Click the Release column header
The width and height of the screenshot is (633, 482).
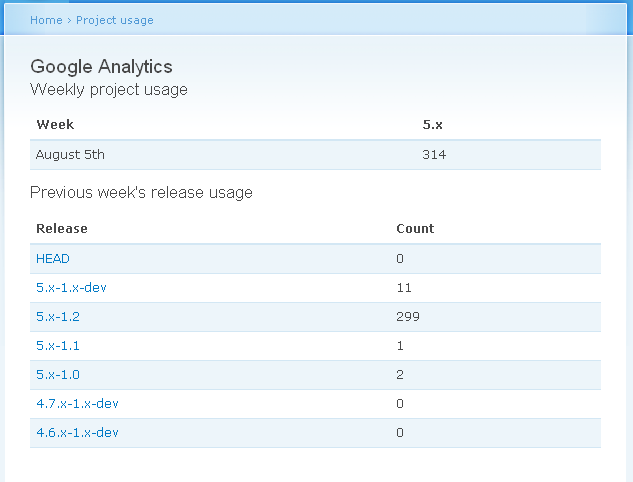(62, 229)
